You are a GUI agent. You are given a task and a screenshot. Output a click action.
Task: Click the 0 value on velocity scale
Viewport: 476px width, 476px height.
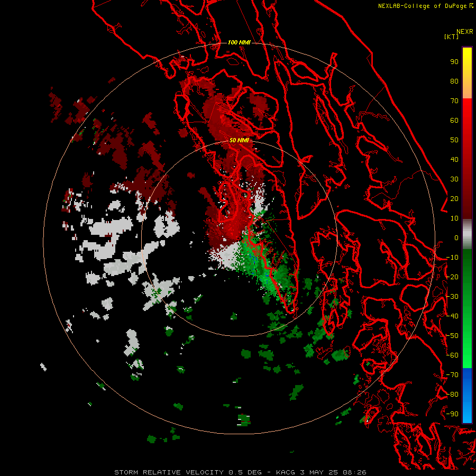click(456, 238)
